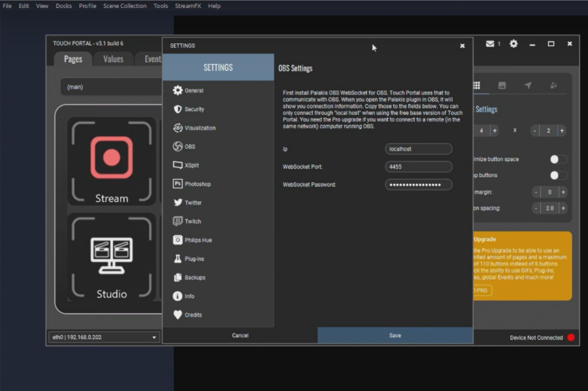The width and height of the screenshot is (588, 391).
Task: Click the envelope notification icon near the gear
Action: click(489, 43)
